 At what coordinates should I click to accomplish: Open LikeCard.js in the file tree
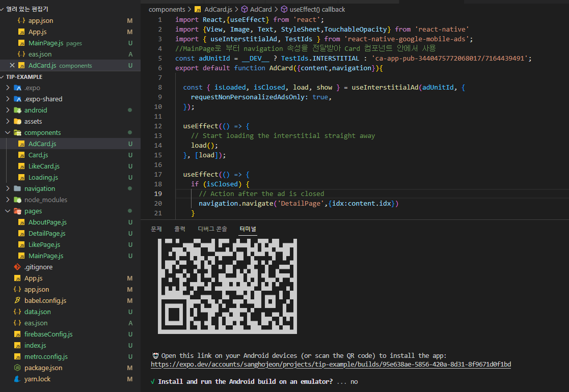44,166
